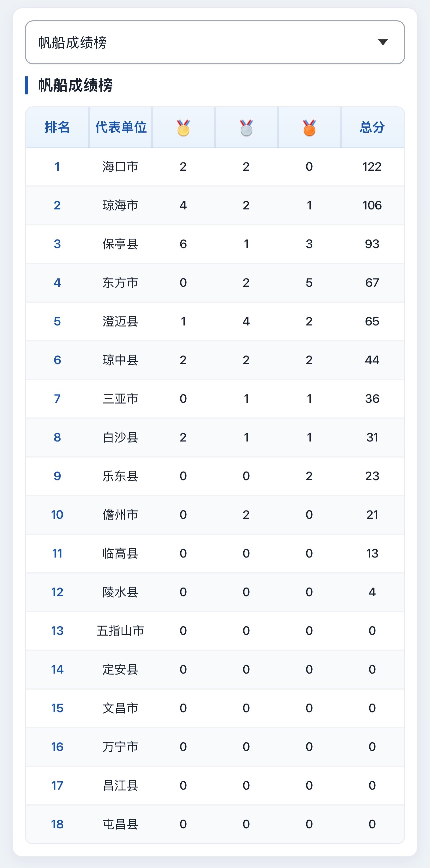
Task: Select the 儋州市 row
Action: [x=215, y=515]
